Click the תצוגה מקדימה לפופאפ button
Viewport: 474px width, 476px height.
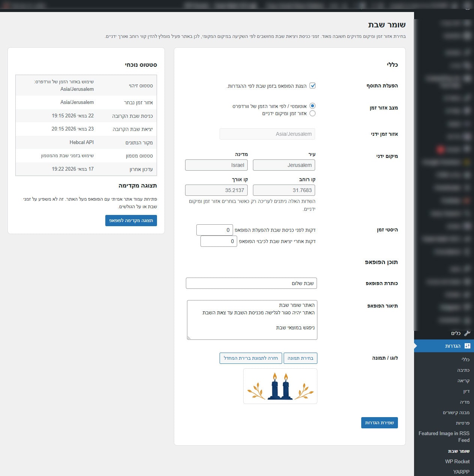click(131, 221)
